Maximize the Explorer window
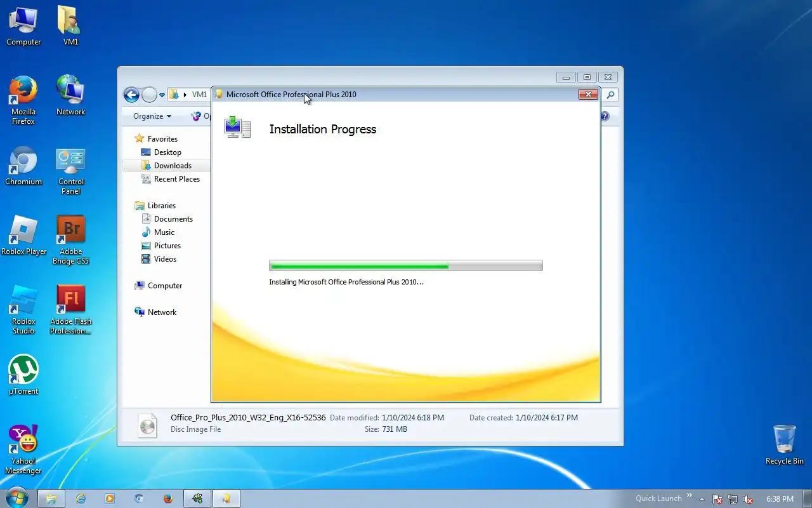 (587, 77)
